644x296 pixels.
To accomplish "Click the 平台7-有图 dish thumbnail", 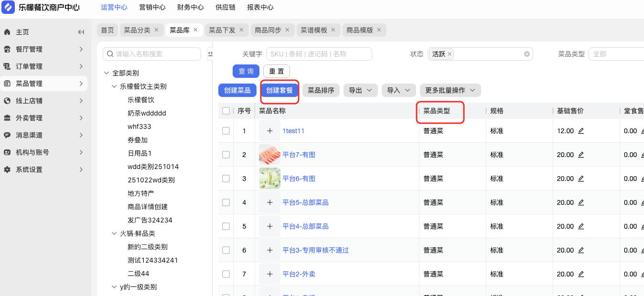I will [x=269, y=155].
